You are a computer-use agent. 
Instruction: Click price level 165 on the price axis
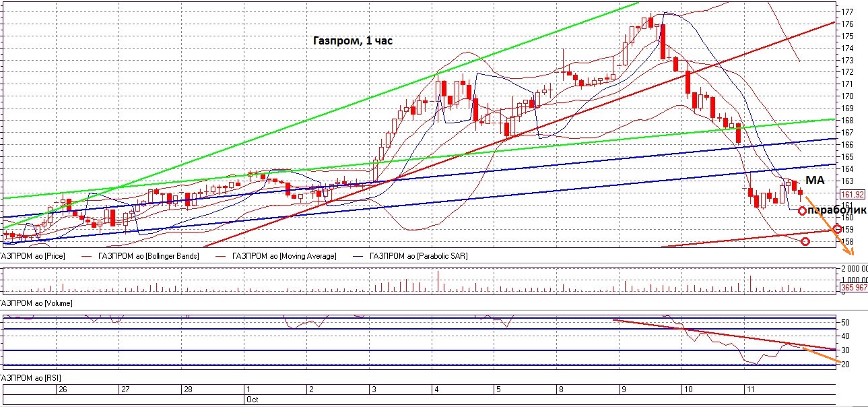(848, 157)
